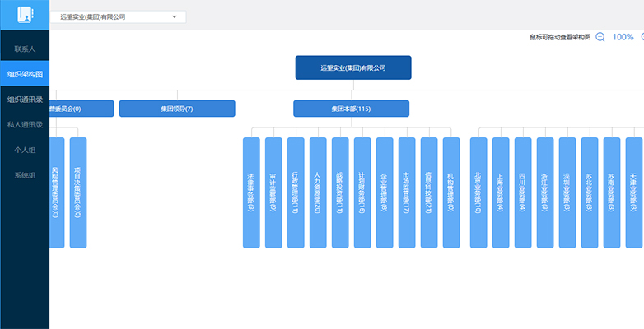Viewport: 644px width, 329px height.
Task: Go to 组织通讯录 sidebar item
Action: pyautogui.click(x=25, y=100)
